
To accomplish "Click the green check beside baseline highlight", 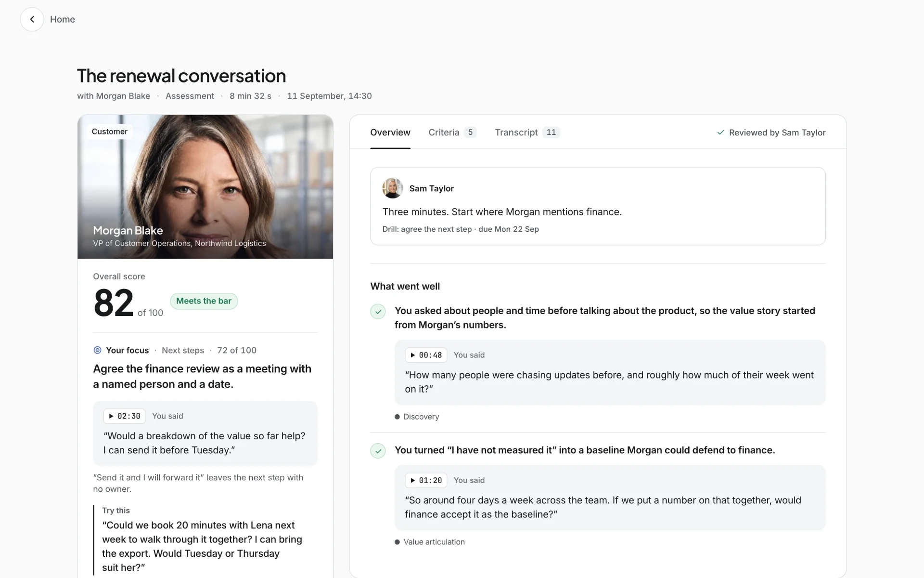I will click(378, 451).
